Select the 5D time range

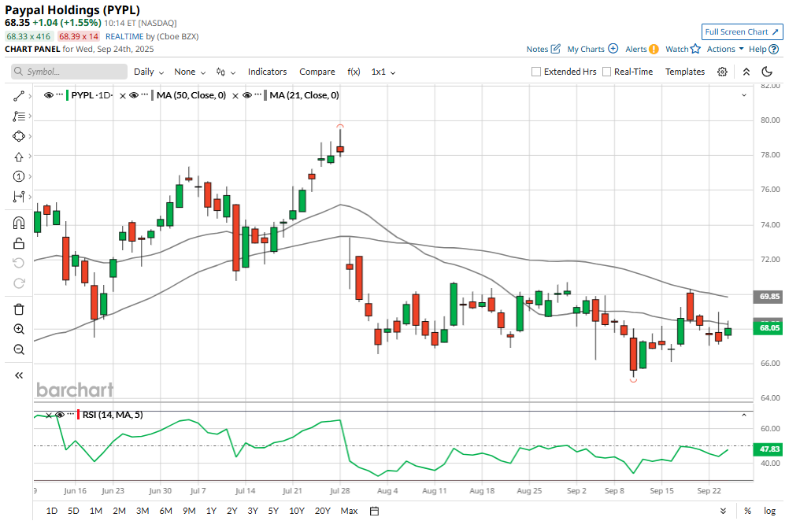point(73,511)
